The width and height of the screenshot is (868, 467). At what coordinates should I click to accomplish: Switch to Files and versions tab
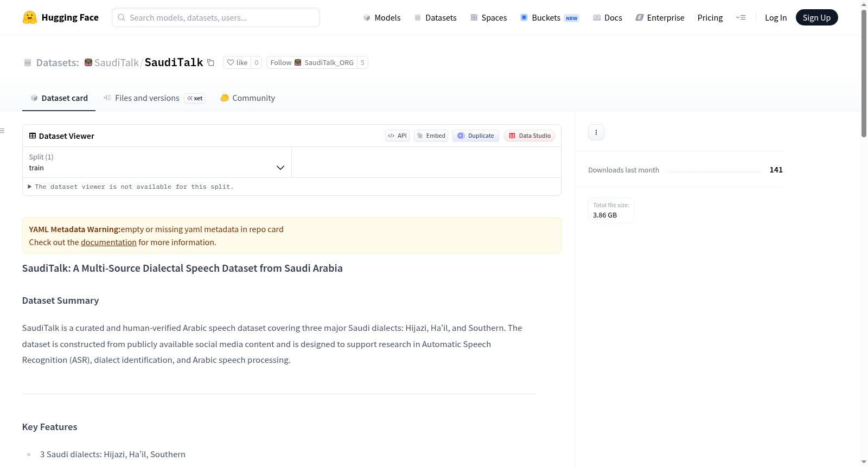pyautogui.click(x=154, y=98)
